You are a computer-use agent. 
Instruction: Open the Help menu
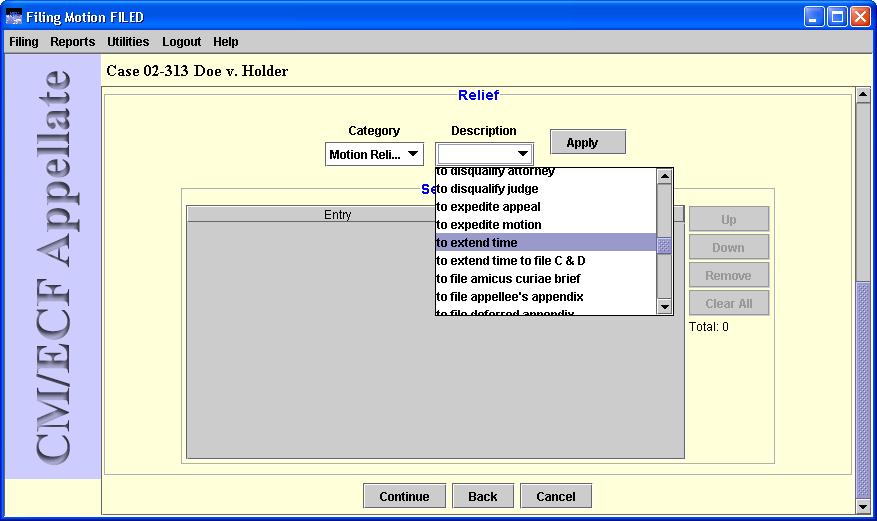coord(225,42)
